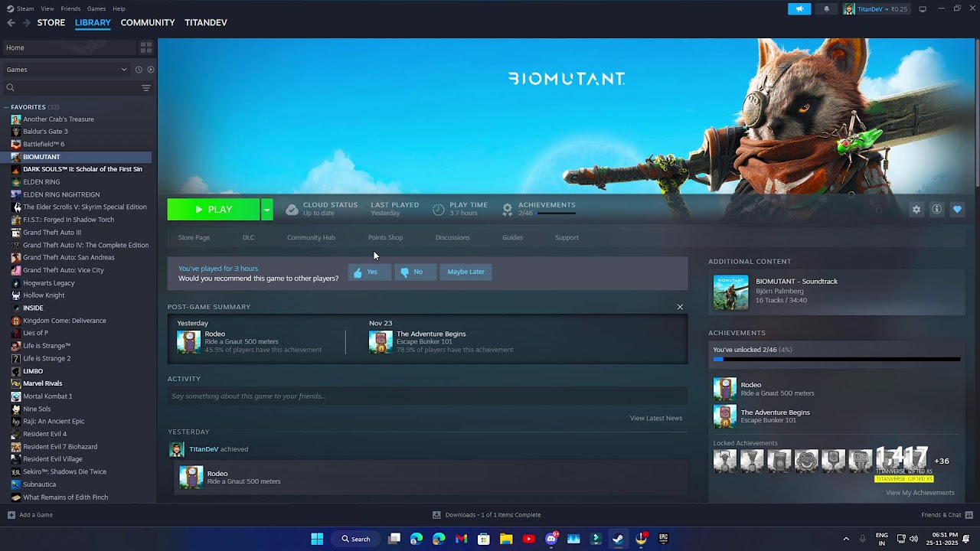
Task: Open YouTube from the taskbar
Action: click(x=528, y=539)
